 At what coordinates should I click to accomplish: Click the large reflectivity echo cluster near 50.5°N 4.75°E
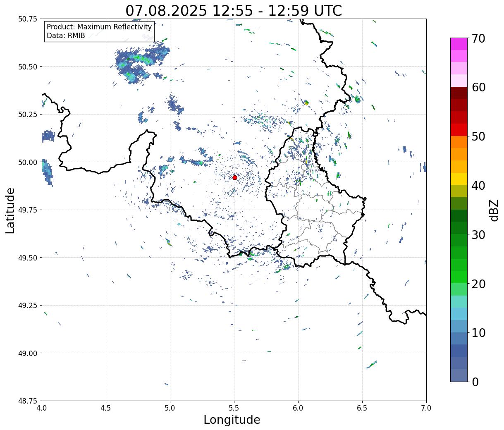(142, 64)
